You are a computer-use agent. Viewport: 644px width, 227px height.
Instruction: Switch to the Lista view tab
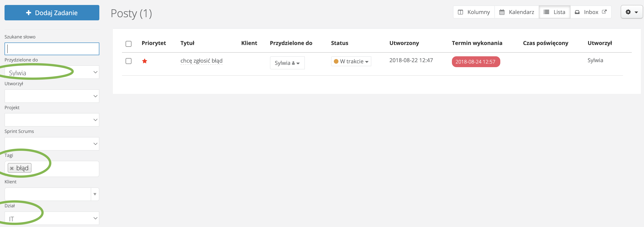pyautogui.click(x=554, y=12)
